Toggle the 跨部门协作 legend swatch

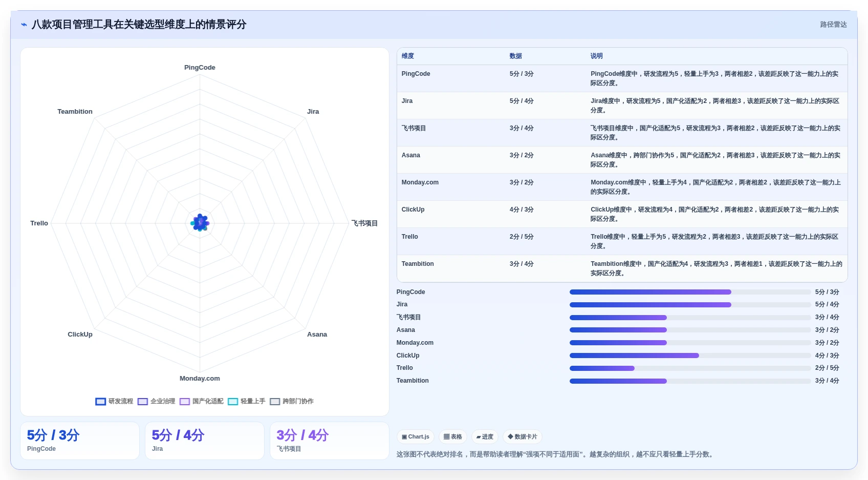[275, 402]
